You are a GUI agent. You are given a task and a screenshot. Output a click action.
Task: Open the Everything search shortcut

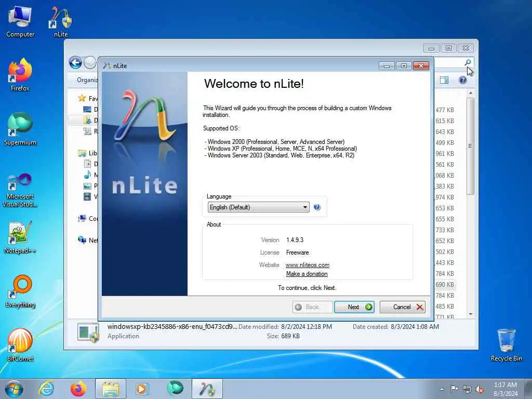(20, 291)
